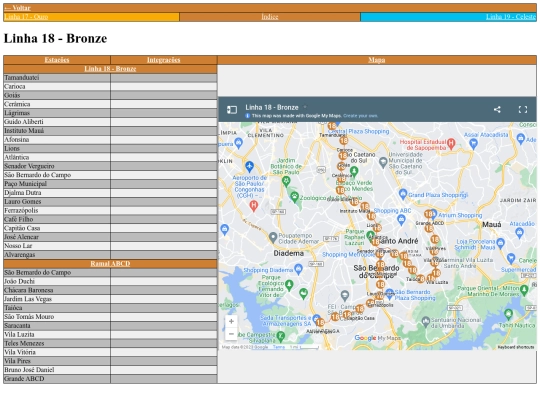Click the Estações column header
The height and width of the screenshot is (405, 540).
tap(57, 60)
